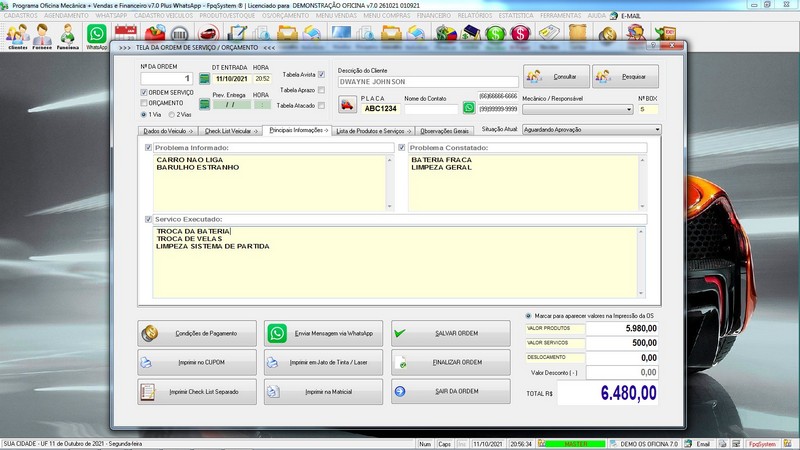Open Condições de Pagamento
Screen dimensions: 800x450
[x=197, y=333]
